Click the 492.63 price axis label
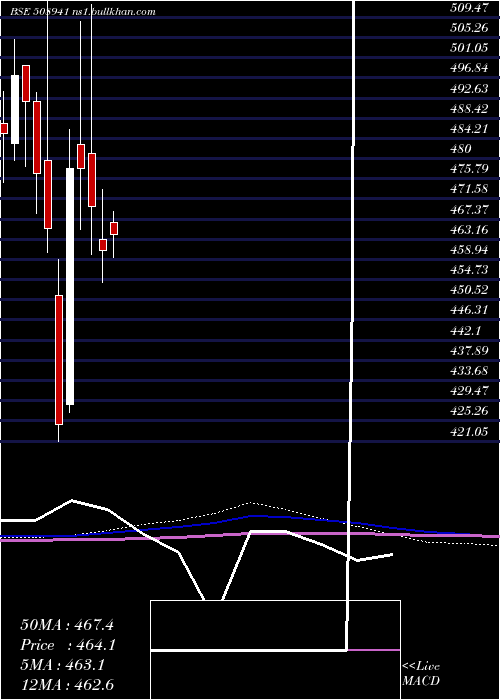500x700 pixels. 469,88
